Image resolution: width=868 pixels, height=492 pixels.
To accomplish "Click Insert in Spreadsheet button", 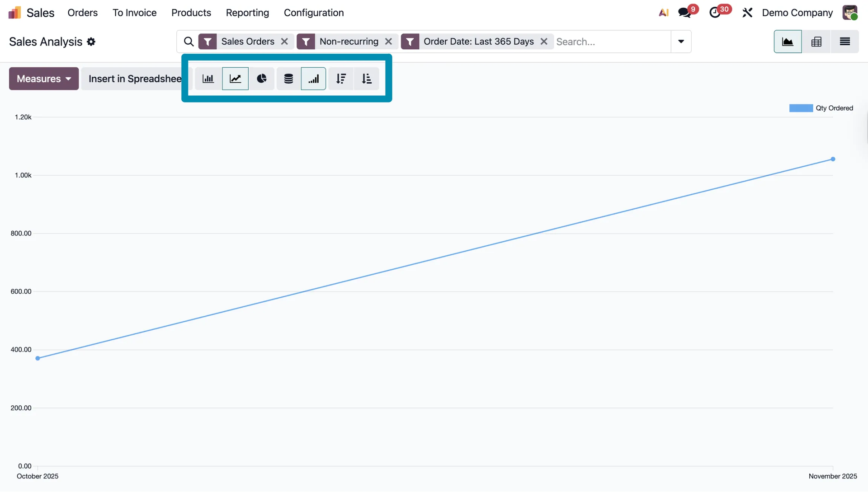I will 135,79.
